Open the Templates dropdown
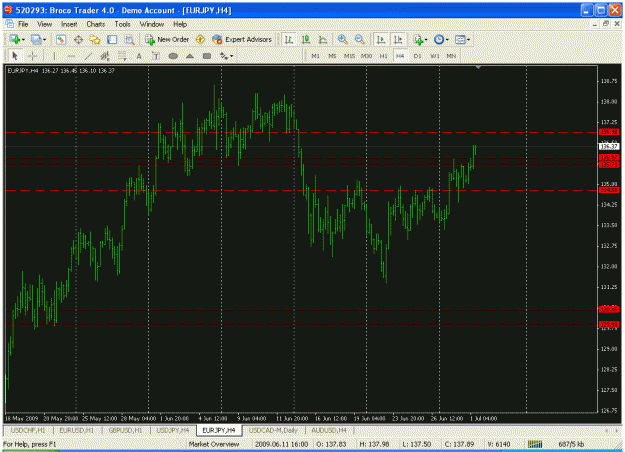Image resolution: width=625 pixels, height=452 pixels. point(462,39)
